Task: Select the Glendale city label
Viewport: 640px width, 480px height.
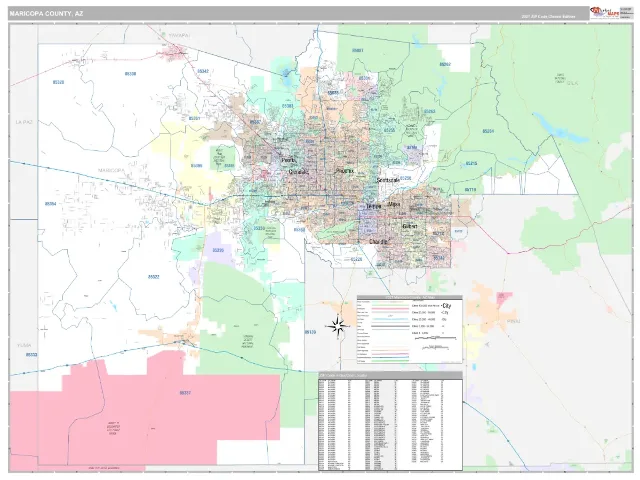Action: click(x=298, y=172)
